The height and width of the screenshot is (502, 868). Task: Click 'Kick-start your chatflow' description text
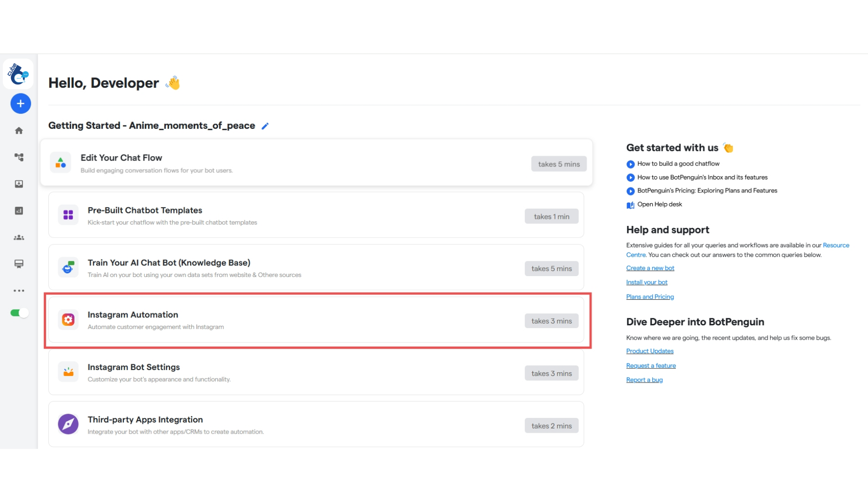click(x=173, y=222)
